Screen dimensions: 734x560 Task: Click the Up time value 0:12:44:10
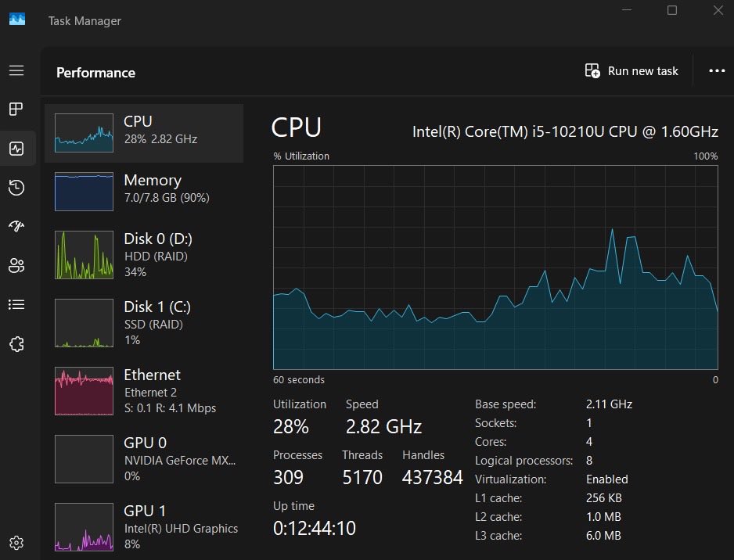314,528
